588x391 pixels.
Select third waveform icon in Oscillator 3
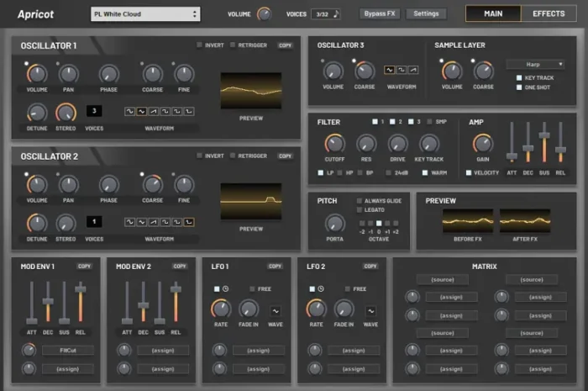pos(412,70)
